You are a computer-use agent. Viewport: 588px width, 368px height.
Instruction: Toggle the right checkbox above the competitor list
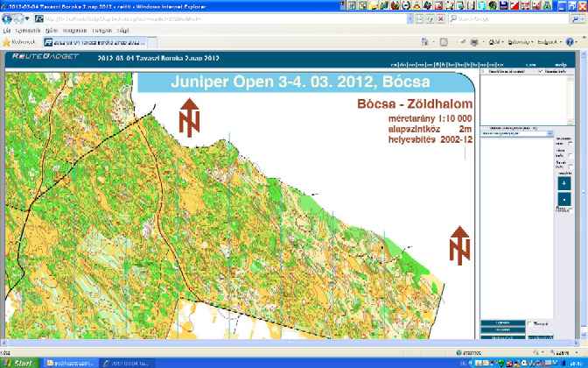tap(541, 71)
